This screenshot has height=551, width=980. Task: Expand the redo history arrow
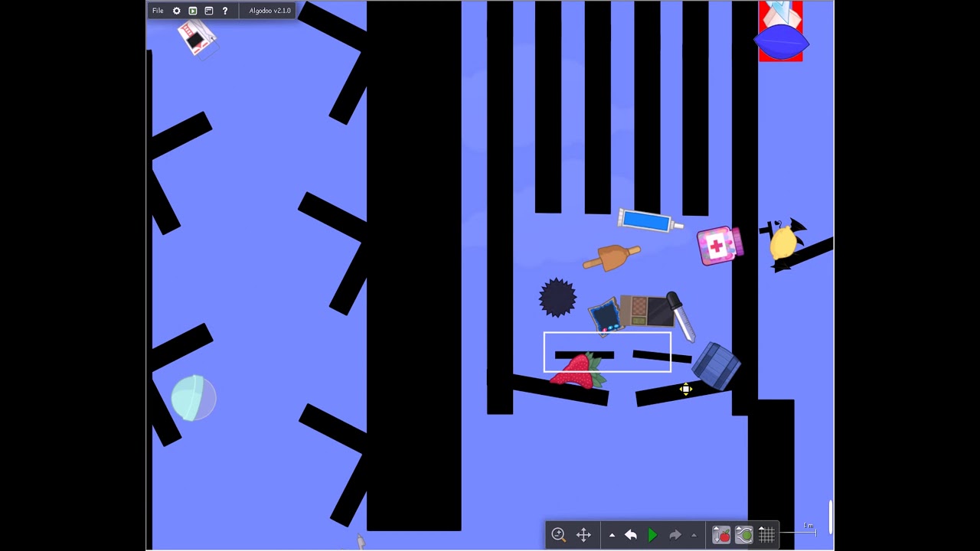[694, 535]
